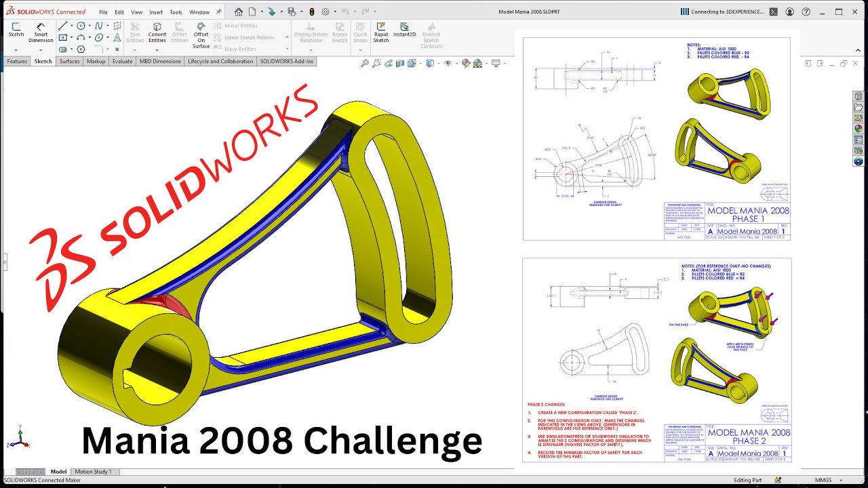Click the Phase 1 drawing sheet image
Screen dimensions: 868x488
656,139
